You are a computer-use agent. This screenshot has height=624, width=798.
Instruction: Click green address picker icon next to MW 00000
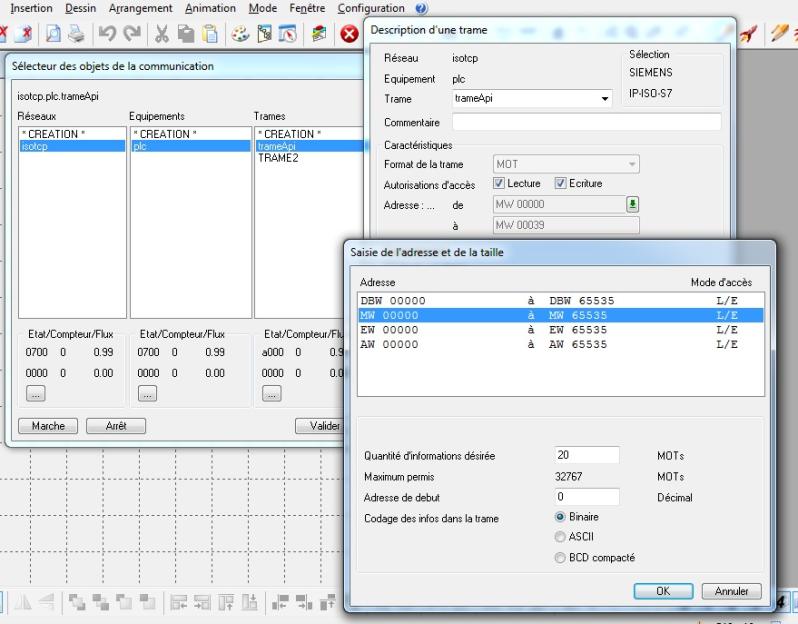click(x=632, y=205)
